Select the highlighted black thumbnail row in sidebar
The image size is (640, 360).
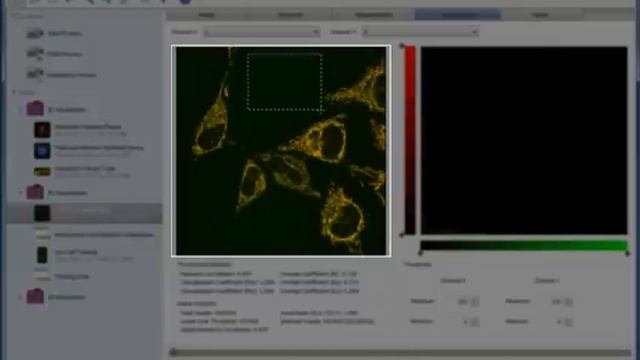click(x=84, y=213)
